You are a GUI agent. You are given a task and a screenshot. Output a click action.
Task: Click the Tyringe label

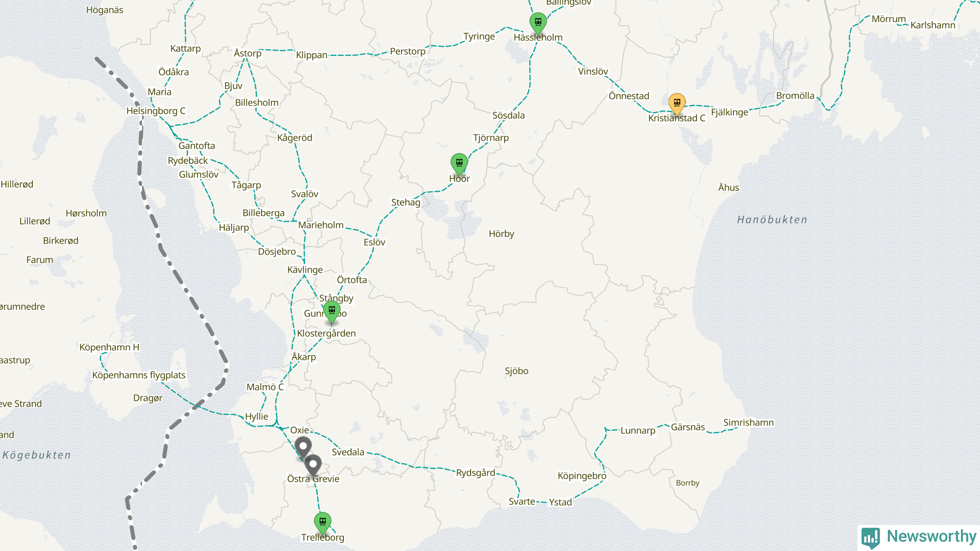(x=479, y=36)
